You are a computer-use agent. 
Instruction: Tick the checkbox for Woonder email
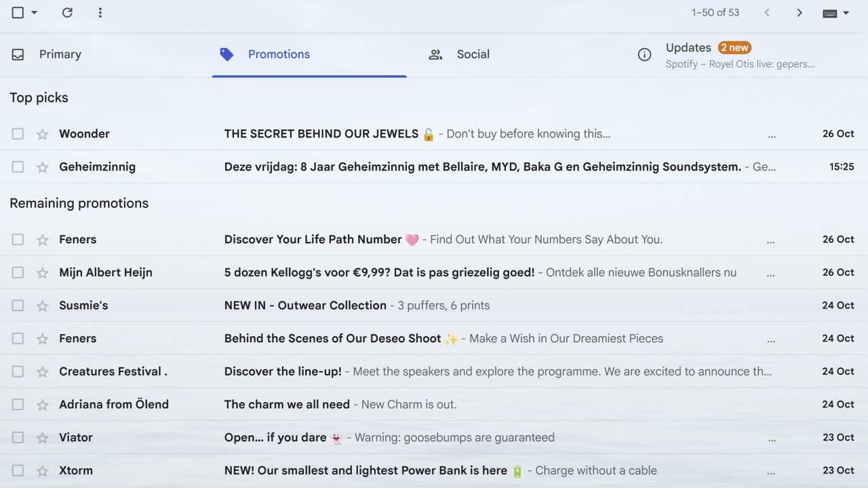pos(18,134)
